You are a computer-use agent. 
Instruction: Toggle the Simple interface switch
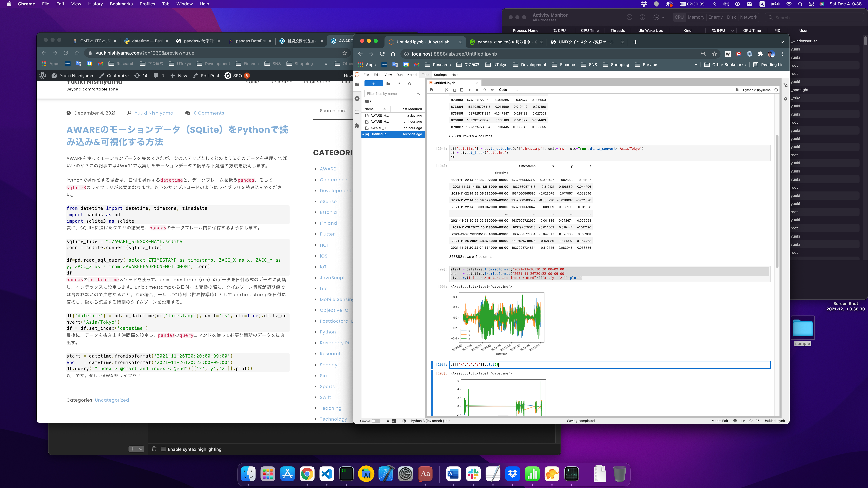pyautogui.click(x=376, y=421)
